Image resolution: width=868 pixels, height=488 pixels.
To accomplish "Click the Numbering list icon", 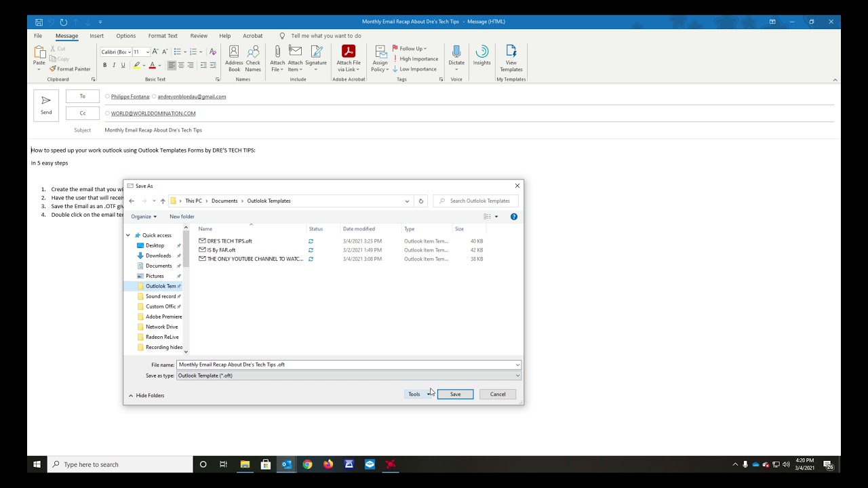I will 193,52.
